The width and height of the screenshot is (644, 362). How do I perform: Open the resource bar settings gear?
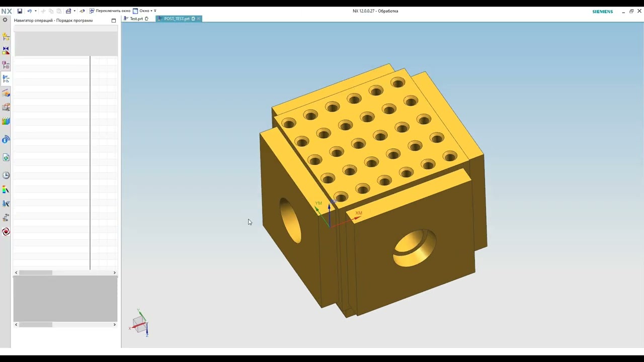tap(5, 20)
